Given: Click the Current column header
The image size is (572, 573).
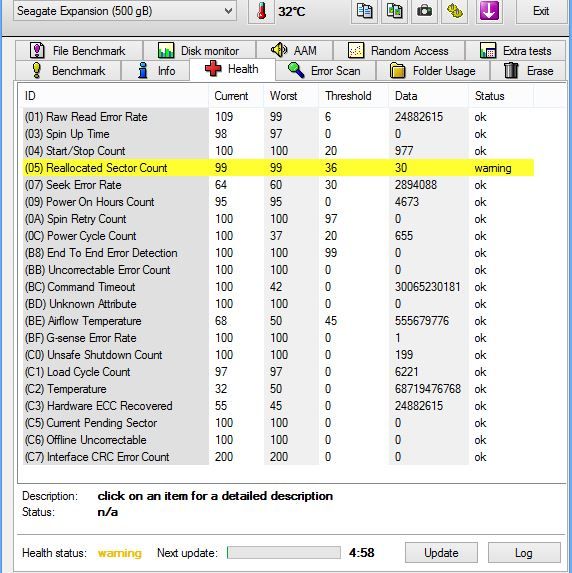Looking at the screenshot, I should point(236,96).
